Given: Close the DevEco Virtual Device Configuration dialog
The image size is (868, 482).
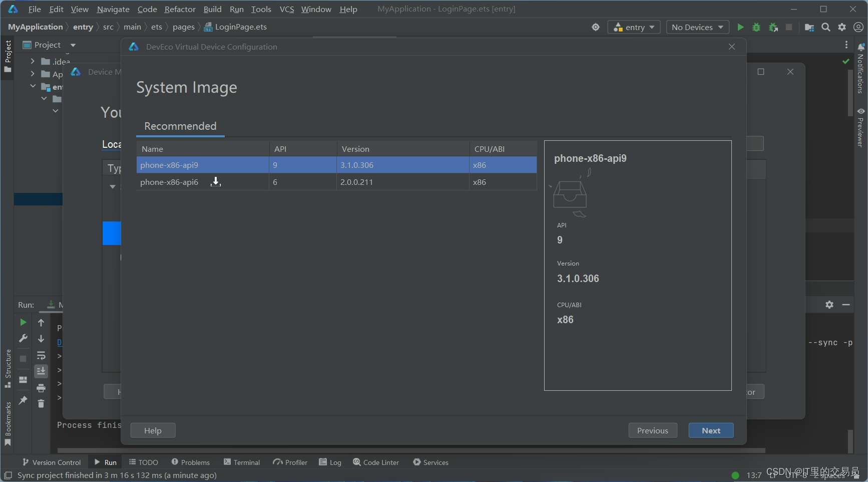Looking at the screenshot, I should click(x=732, y=47).
